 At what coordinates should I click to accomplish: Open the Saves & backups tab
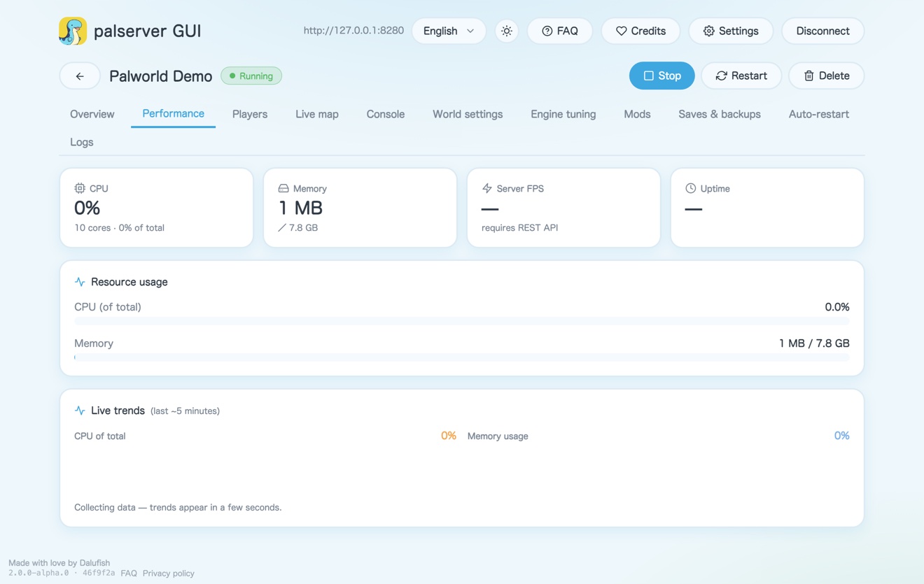[720, 114]
